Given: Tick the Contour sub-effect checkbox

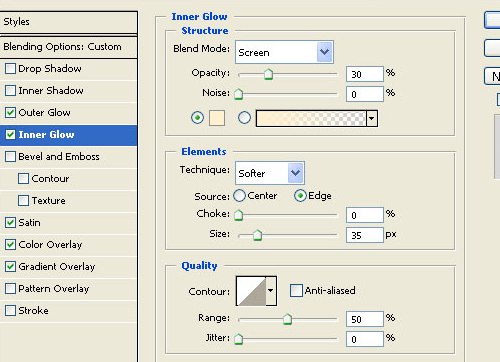Looking at the screenshot, I should 23,179.
